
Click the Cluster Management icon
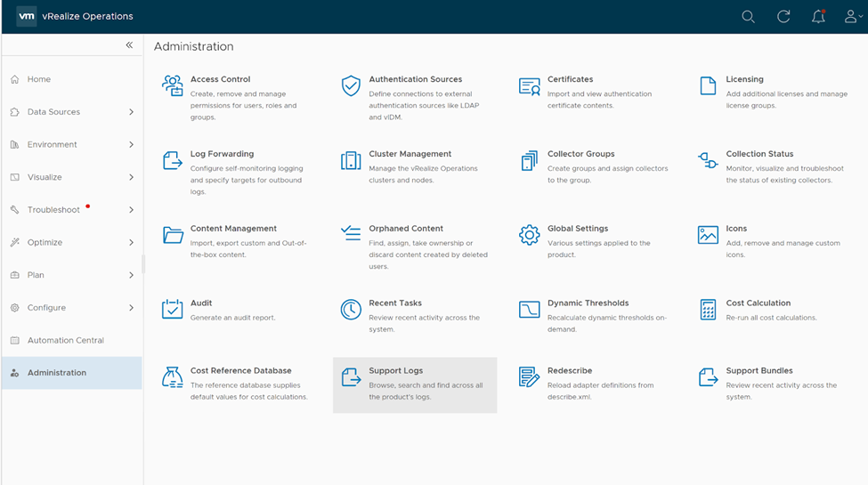351,160
